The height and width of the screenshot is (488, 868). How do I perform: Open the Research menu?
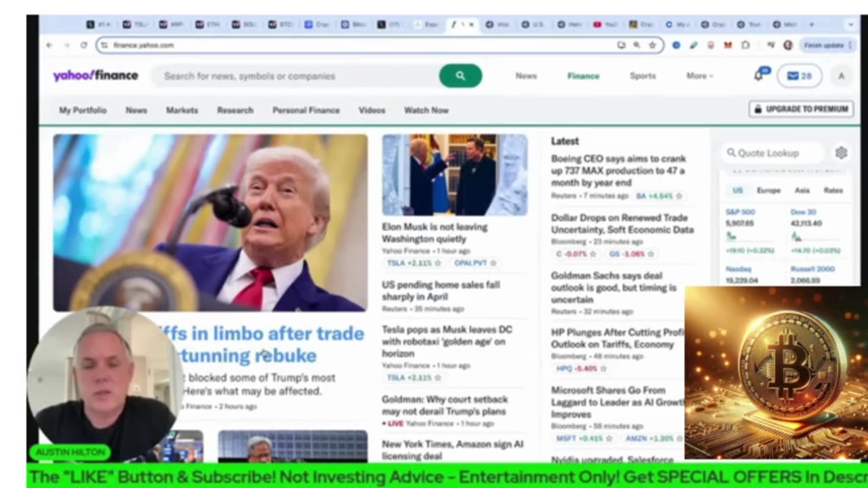(235, 110)
